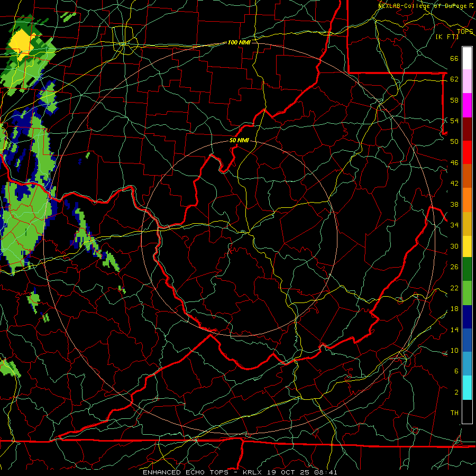Click the yellow swatch between 30 and 34
Viewport: 476px width, 476px height.
pyautogui.click(x=467, y=246)
